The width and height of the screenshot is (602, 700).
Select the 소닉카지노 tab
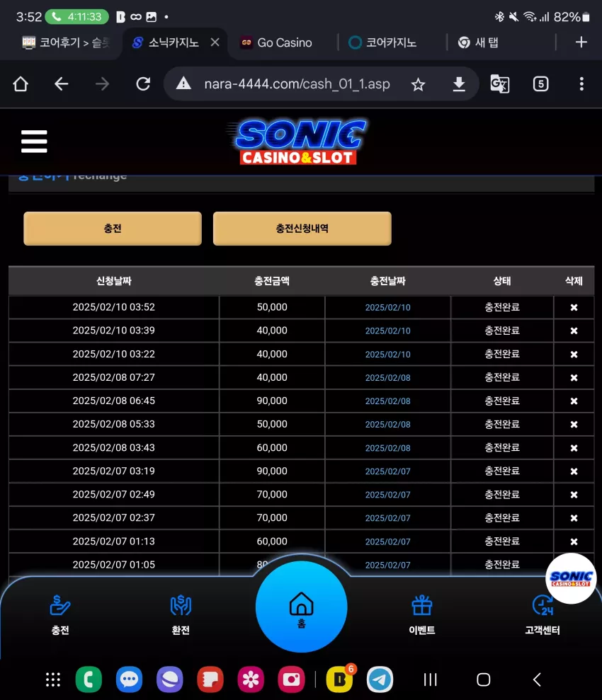click(166, 43)
